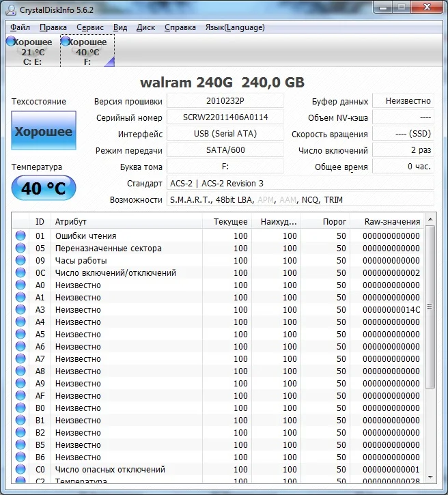Image resolution: width=448 pixels, height=495 pixels.
Task: Click the status icon for attribute C0
Action: point(20,470)
